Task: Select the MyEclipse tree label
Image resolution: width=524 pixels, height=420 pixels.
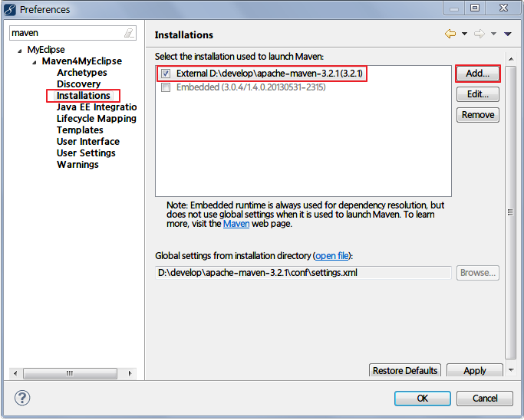Action: [46, 50]
